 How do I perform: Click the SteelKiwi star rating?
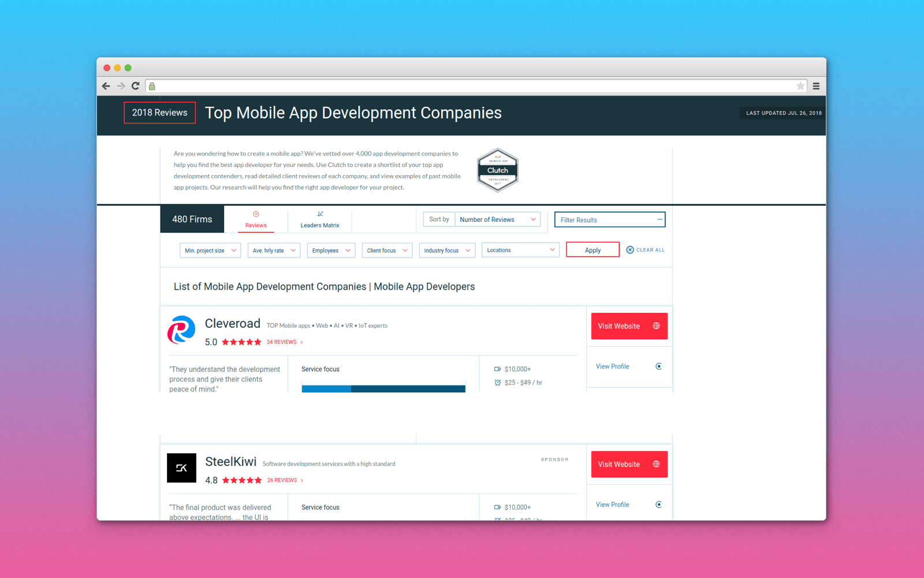[x=242, y=480]
